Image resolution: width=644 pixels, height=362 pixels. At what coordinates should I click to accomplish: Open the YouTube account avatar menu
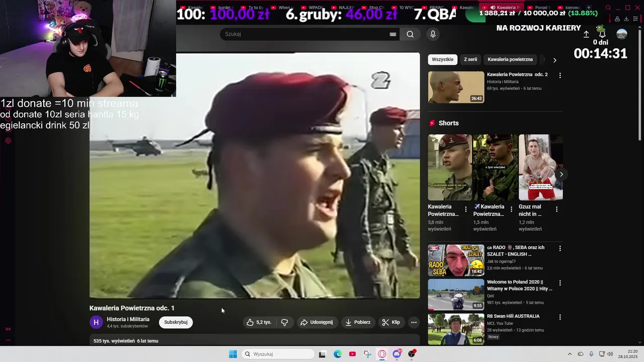[x=622, y=34]
